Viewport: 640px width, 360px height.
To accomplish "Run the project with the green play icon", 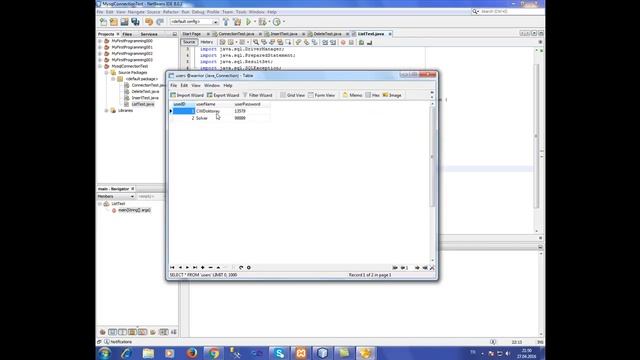I will click(x=248, y=22).
